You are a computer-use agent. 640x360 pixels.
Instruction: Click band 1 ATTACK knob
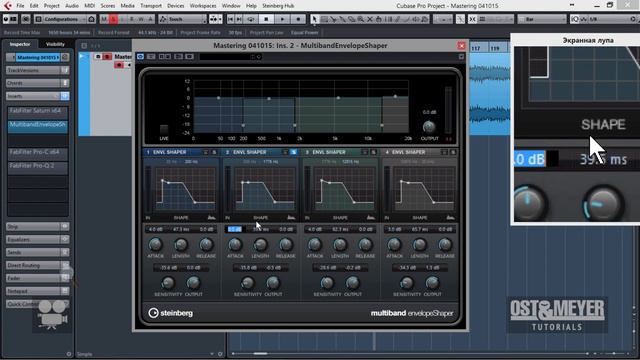coord(155,244)
